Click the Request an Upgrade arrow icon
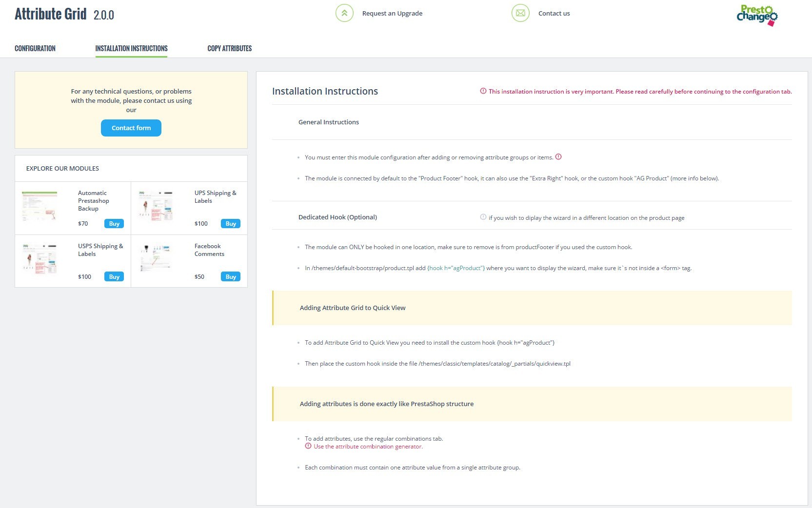The image size is (812, 508). pyautogui.click(x=344, y=13)
